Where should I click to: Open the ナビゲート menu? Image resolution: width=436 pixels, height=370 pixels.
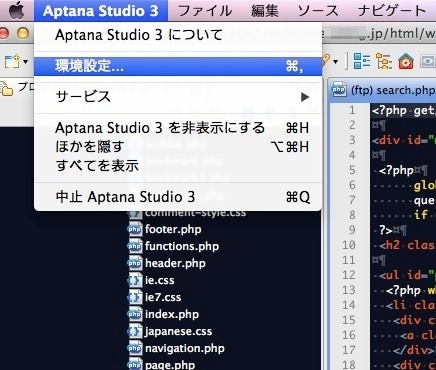point(392,11)
